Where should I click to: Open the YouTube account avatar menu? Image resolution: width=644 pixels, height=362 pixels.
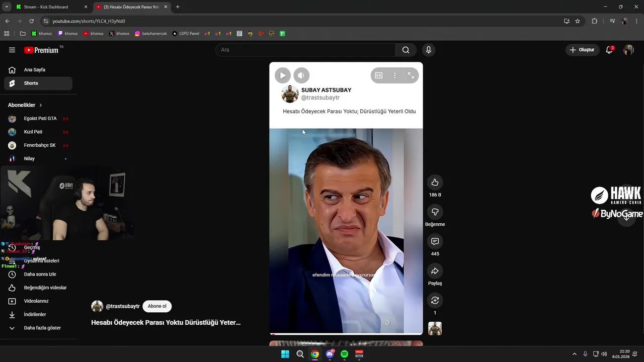point(628,50)
